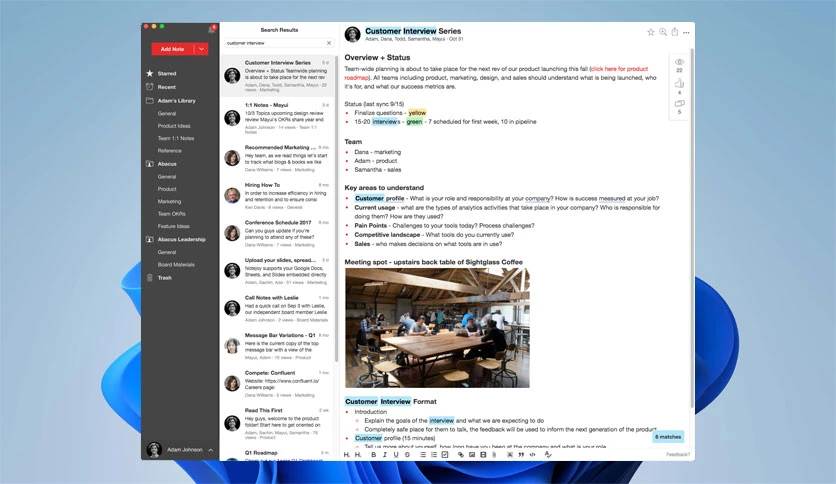Click the share icon in the note header

(x=674, y=32)
